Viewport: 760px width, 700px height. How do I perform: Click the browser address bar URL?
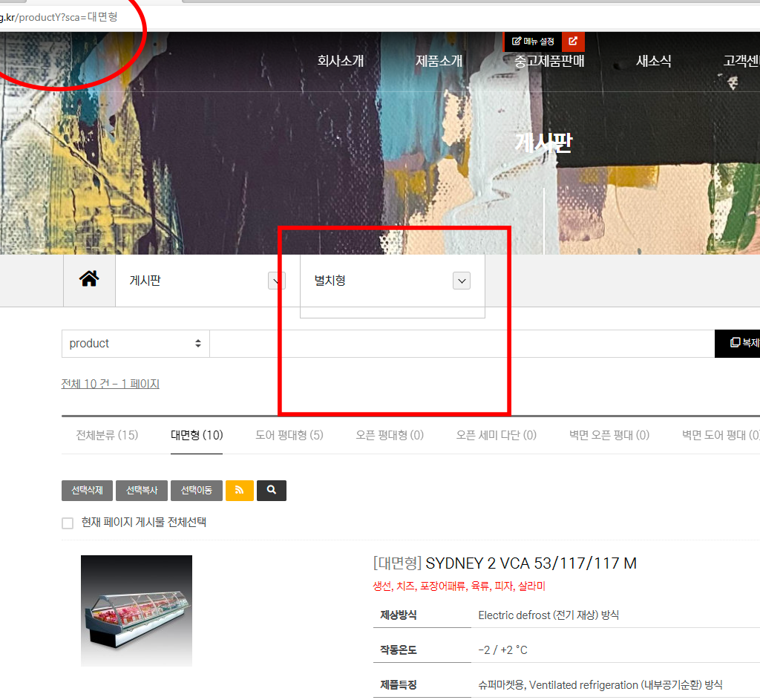pyautogui.click(x=59, y=17)
